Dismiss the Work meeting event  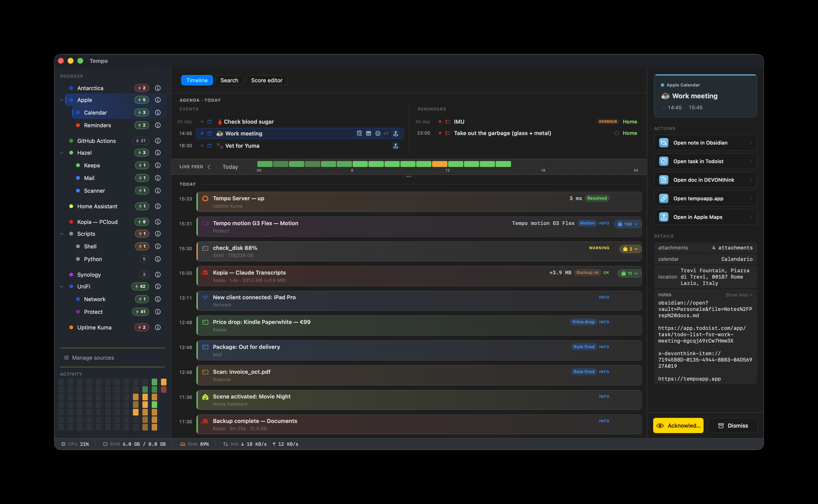(733, 426)
